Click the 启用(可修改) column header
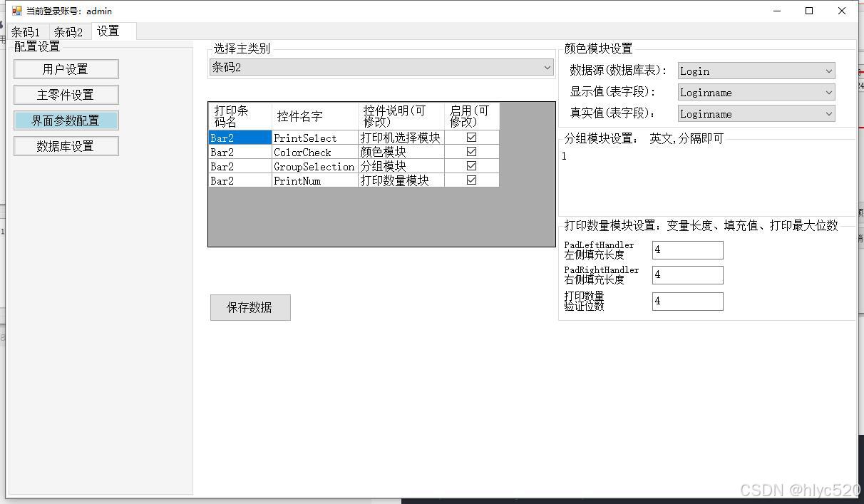 pos(472,116)
